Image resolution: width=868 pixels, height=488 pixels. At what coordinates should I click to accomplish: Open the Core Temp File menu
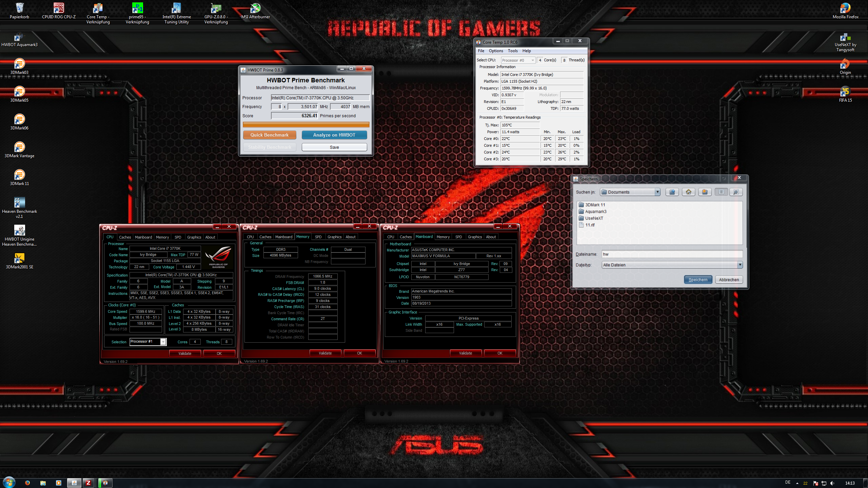click(481, 51)
